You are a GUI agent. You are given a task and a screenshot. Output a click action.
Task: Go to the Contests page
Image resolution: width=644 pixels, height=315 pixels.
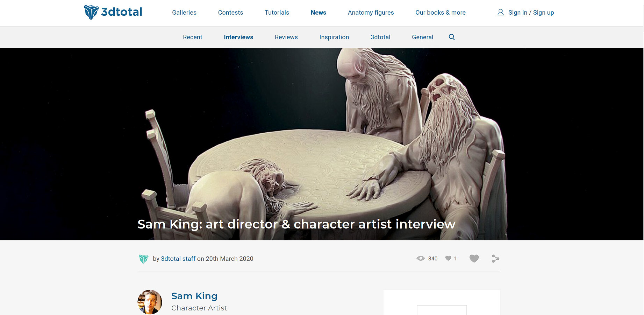(x=230, y=13)
